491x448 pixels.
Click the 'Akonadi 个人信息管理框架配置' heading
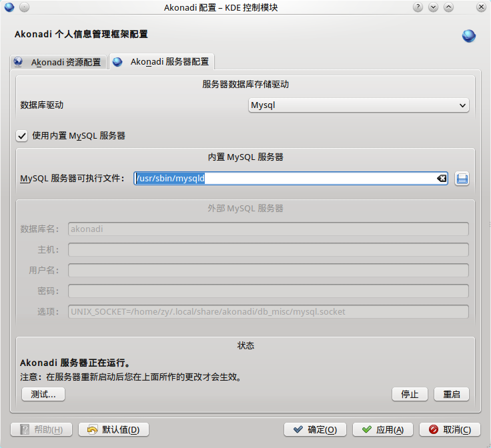coord(81,34)
